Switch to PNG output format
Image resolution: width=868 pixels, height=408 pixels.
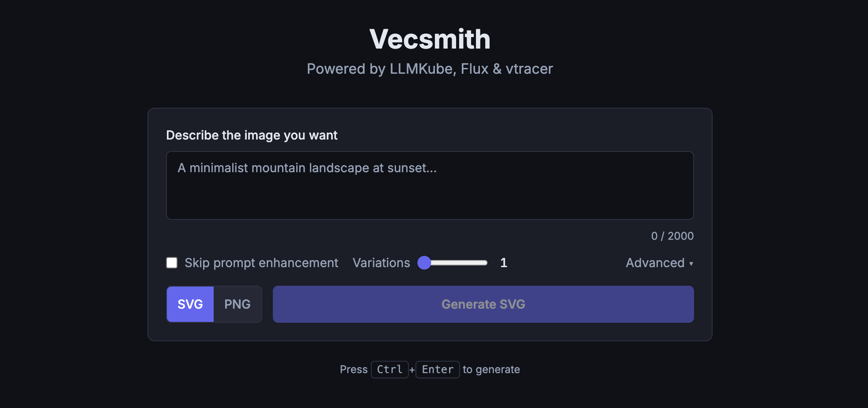(238, 304)
